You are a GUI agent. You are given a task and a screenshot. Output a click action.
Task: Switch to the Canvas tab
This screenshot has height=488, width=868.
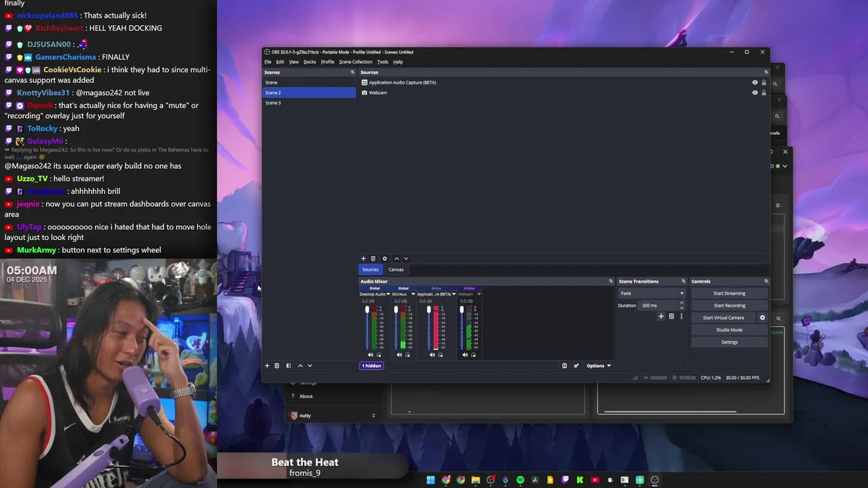pyautogui.click(x=396, y=270)
